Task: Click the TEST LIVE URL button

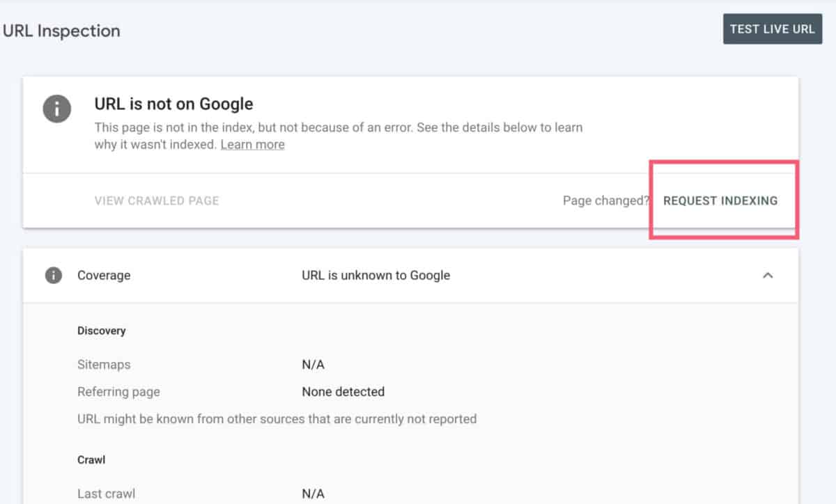Action: (772, 29)
